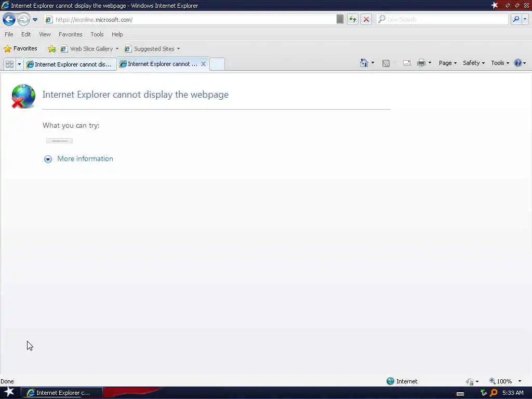Select the second active Internet Explorer cannot tab

tap(158, 64)
